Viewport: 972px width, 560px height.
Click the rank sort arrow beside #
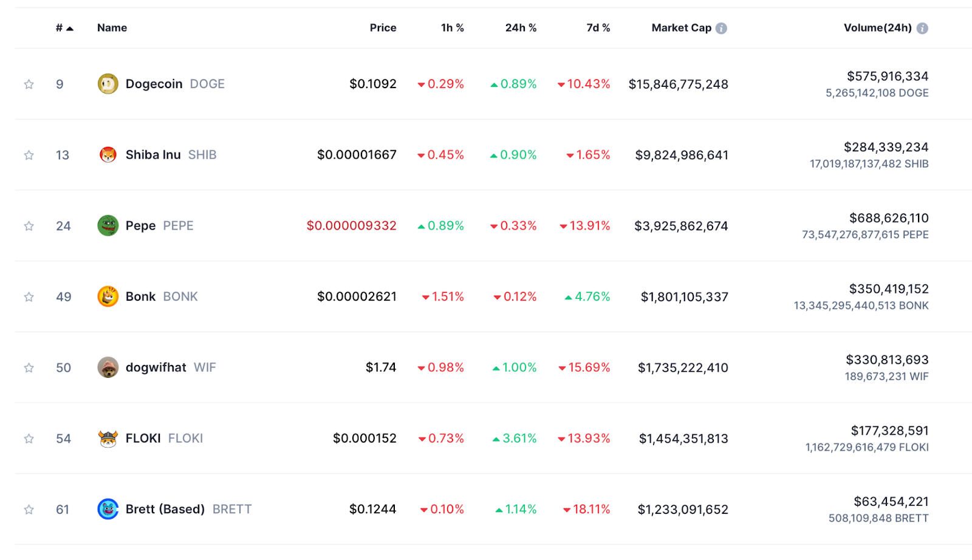coord(70,28)
